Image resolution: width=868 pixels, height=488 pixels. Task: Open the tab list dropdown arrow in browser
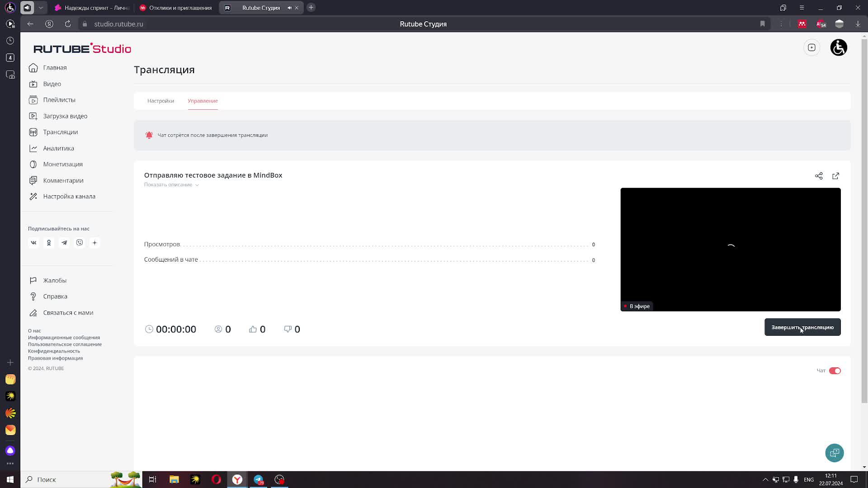tap(41, 8)
